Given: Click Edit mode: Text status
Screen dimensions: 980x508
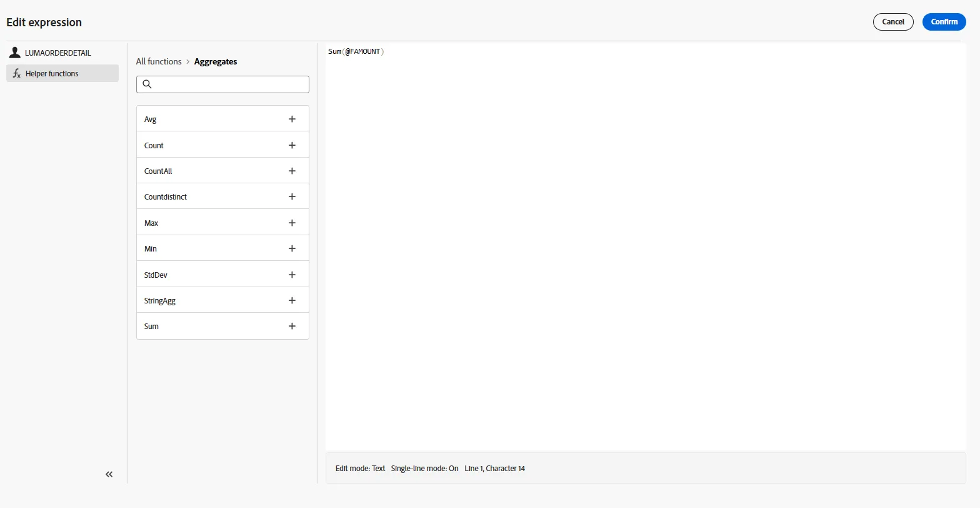Looking at the screenshot, I should tap(361, 469).
